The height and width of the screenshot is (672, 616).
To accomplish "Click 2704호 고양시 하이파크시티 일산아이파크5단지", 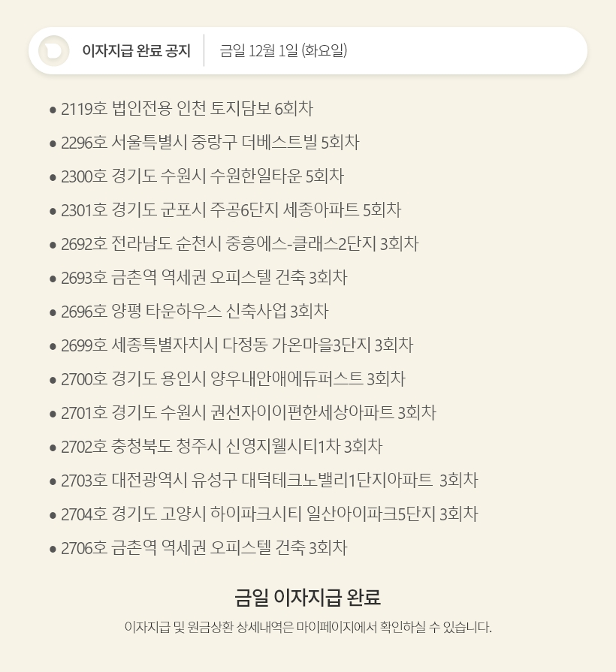I will [269, 514].
